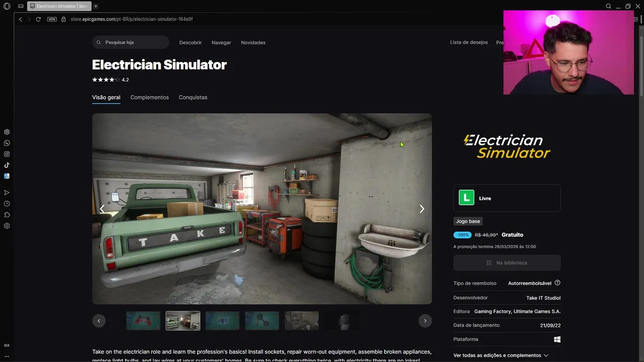Click the Windows platform icon
Viewport: 644px width, 362px height.
557,339
